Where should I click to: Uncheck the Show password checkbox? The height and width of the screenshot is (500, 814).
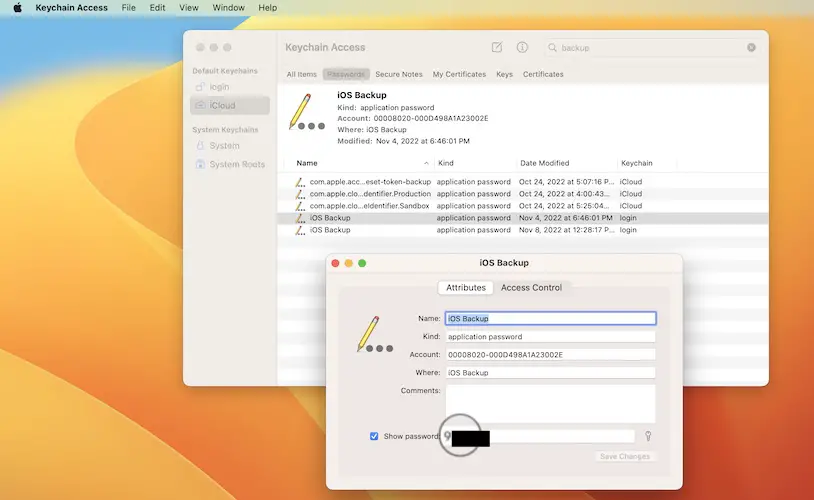coord(374,436)
